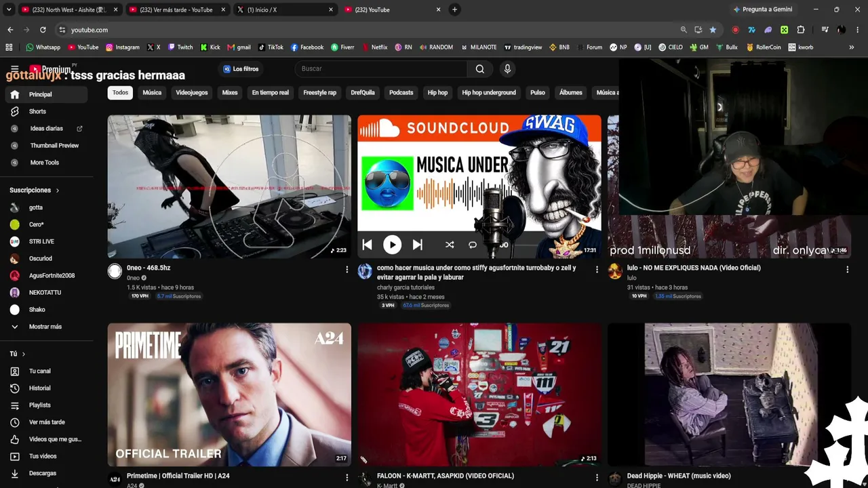Expand the Suscripciones section chevron
Viewport: 868px width, 488px height.
(x=57, y=190)
